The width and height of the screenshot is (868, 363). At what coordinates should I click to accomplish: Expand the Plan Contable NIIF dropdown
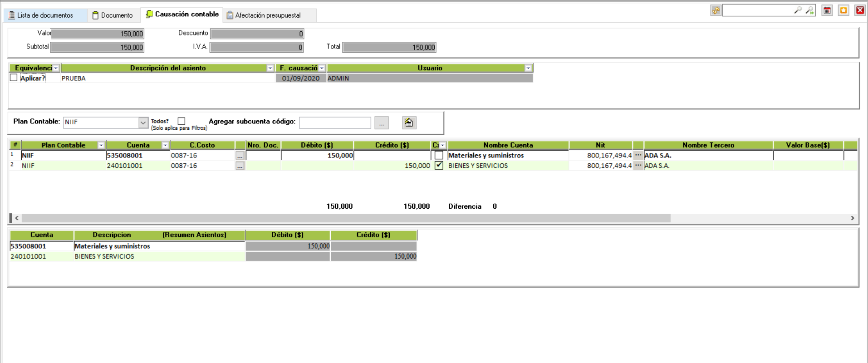[x=143, y=123]
